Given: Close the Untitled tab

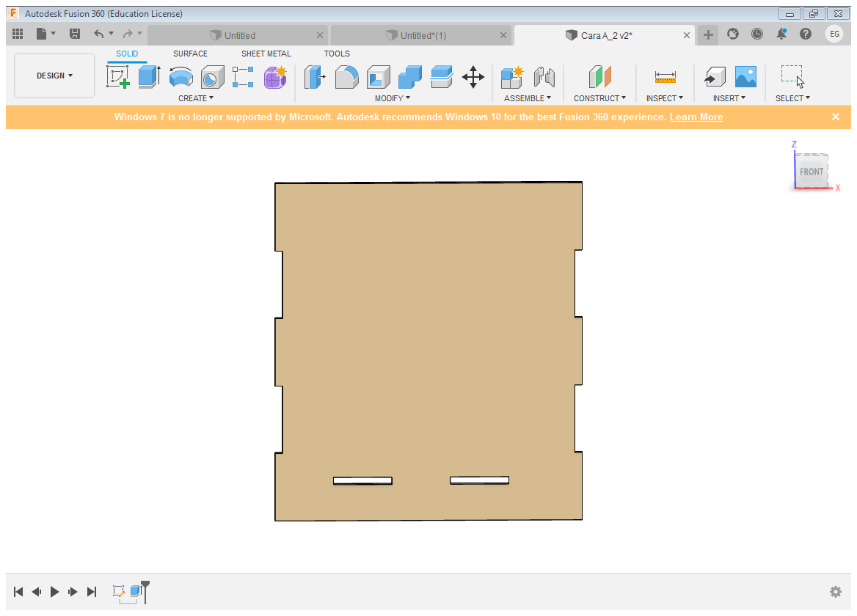Looking at the screenshot, I should [x=320, y=35].
